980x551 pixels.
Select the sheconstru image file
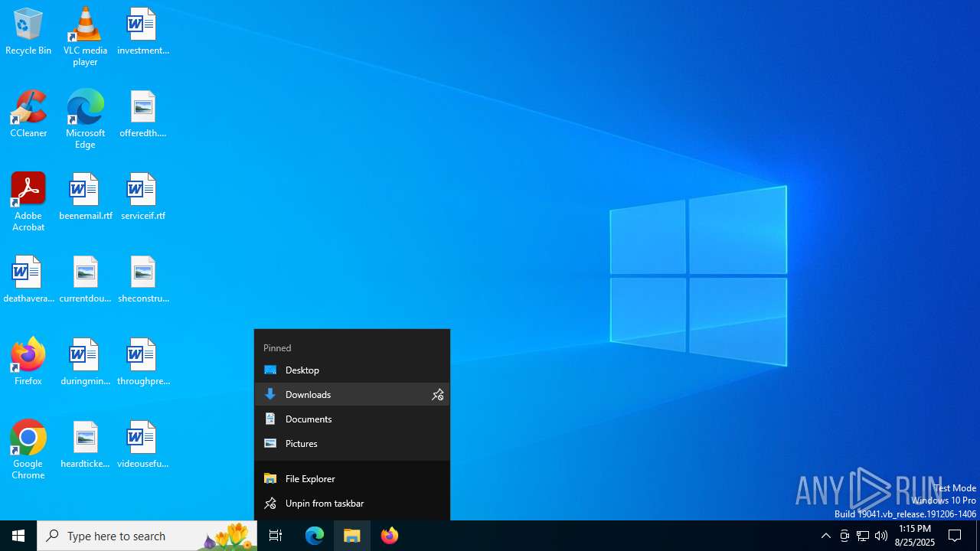pyautogui.click(x=142, y=280)
